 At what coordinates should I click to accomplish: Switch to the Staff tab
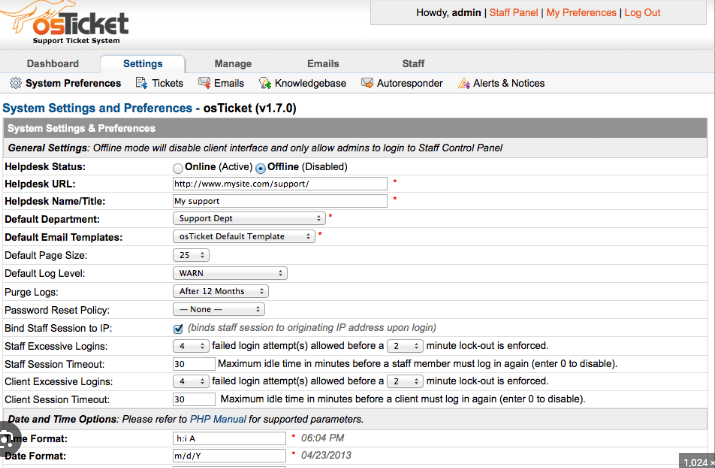pos(413,63)
